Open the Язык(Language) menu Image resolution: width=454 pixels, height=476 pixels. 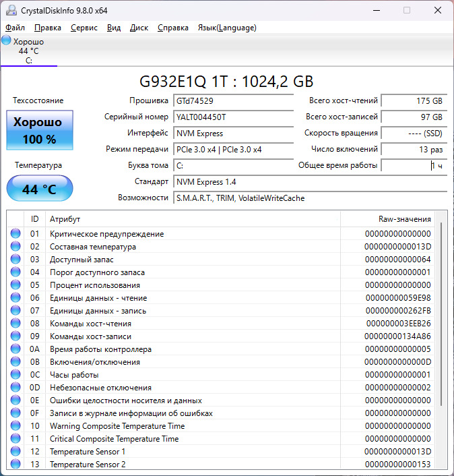click(x=226, y=28)
